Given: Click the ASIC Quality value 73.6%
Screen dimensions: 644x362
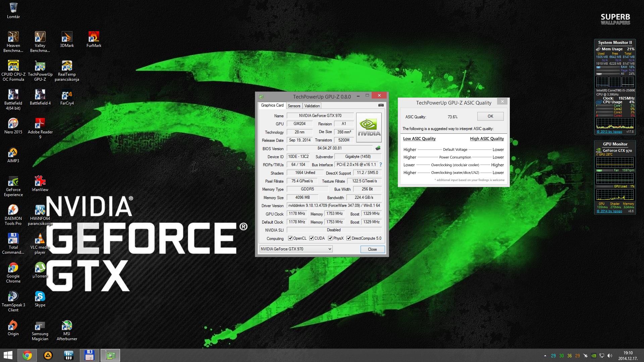Looking at the screenshot, I should click(452, 117).
